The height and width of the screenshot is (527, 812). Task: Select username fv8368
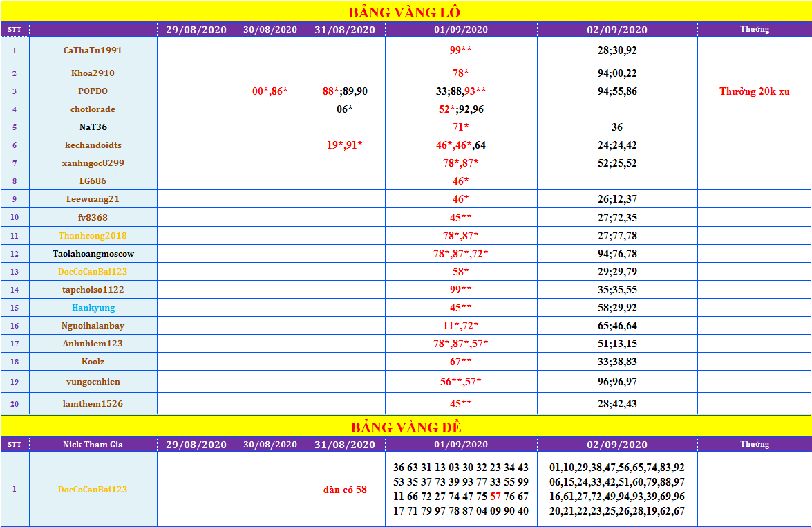[x=93, y=218]
